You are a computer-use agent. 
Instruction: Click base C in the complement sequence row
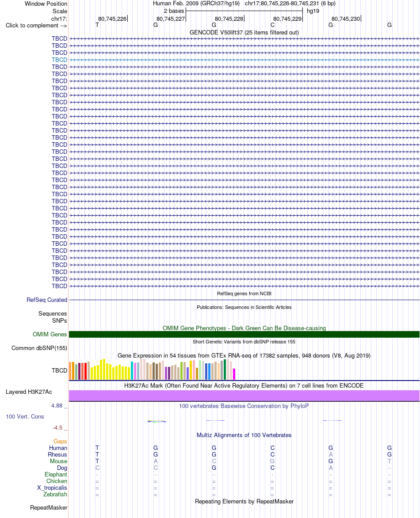tap(273, 25)
